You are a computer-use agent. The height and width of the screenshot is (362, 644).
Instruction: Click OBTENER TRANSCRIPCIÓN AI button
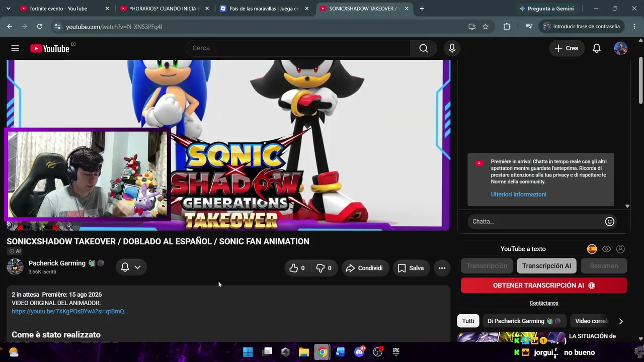point(544,286)
